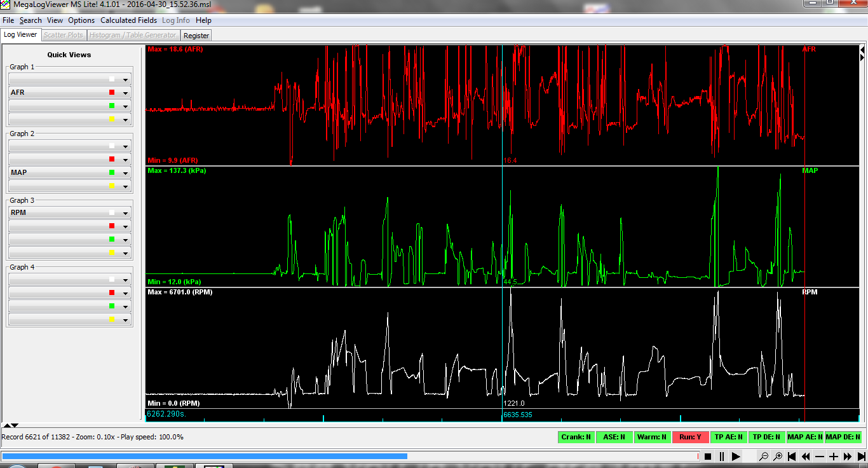Switch to the Register tab
The image size is (868, 468).
pyautogui.click(x=196, y=36)
